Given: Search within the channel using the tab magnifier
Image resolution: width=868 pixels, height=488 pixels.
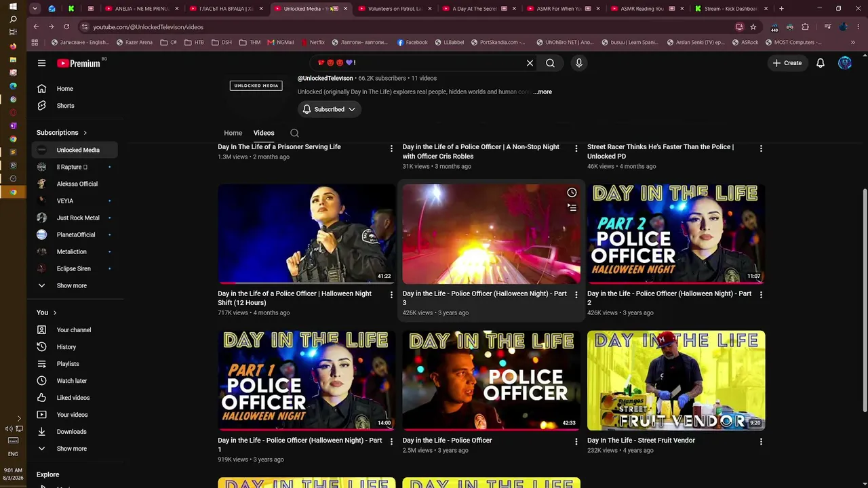Looking at the screenshot, I should coord(294,133).
